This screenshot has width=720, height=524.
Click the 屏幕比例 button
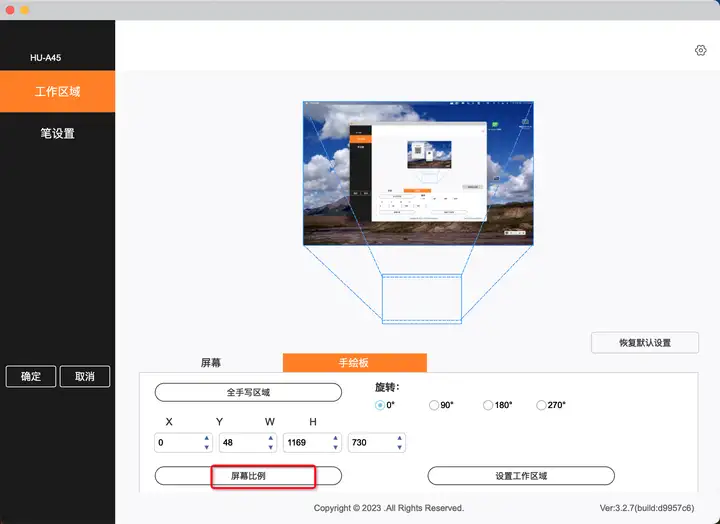(248, 476)
